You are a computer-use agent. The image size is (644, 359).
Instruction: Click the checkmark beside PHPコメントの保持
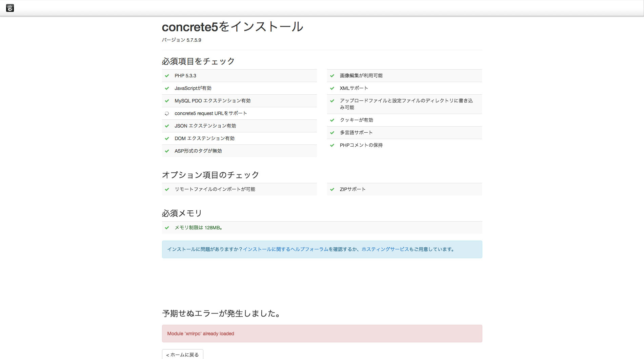point(332,145)
